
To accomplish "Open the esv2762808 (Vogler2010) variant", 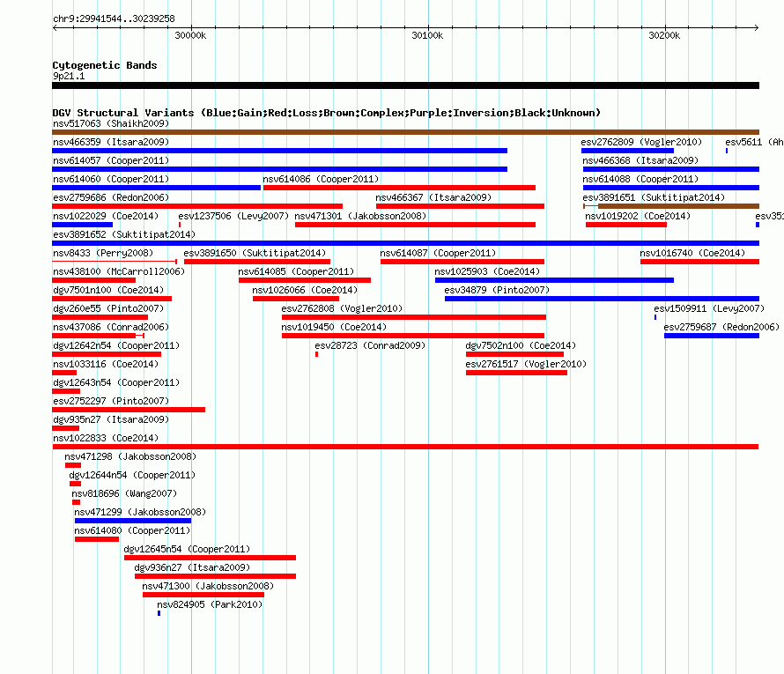I will coord(414,317).
